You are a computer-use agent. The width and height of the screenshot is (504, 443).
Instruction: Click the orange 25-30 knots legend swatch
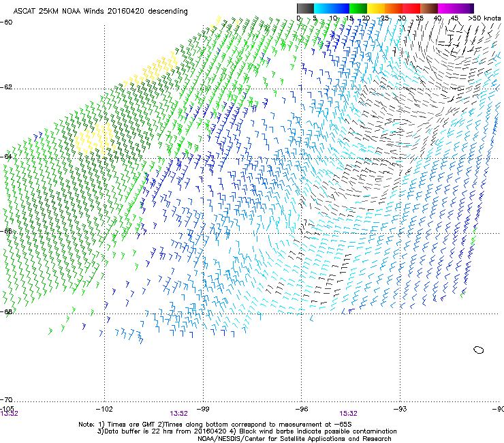[x=394, y=8]
